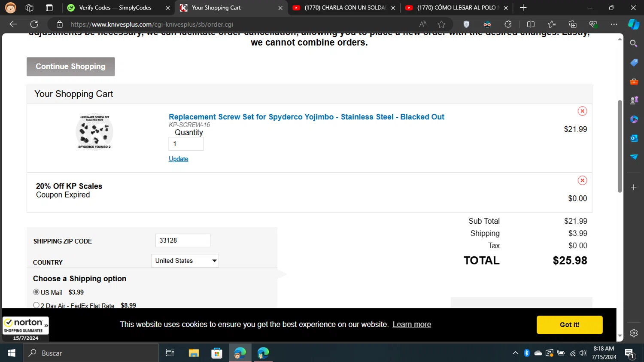
Task: Open the taskbar volume control
Action: point(583,353)
